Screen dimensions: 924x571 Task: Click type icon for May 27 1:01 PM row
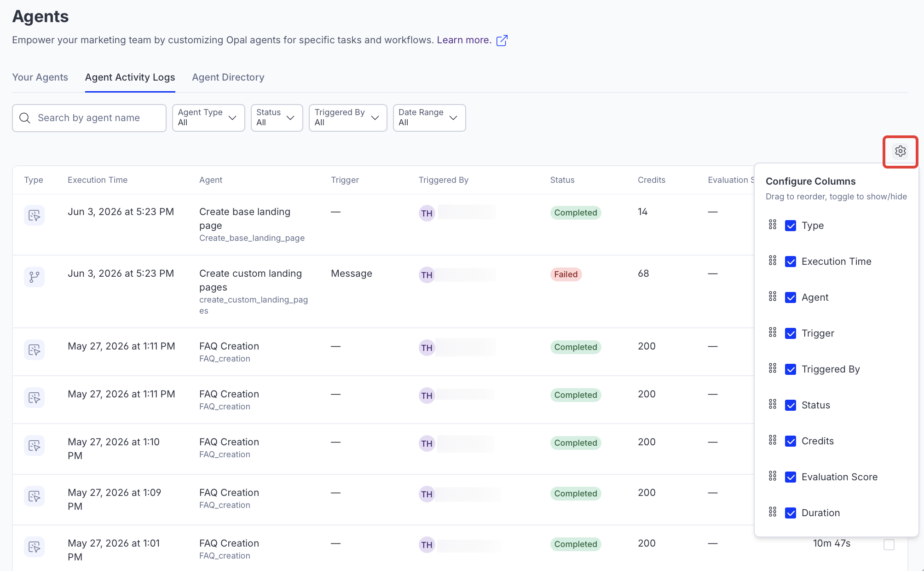(34, 547)
